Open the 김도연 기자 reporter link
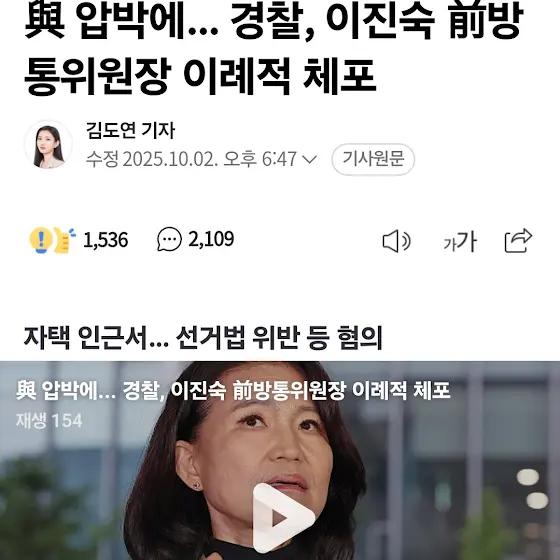Viewport: 560px width, 560px height. (131, 130)
